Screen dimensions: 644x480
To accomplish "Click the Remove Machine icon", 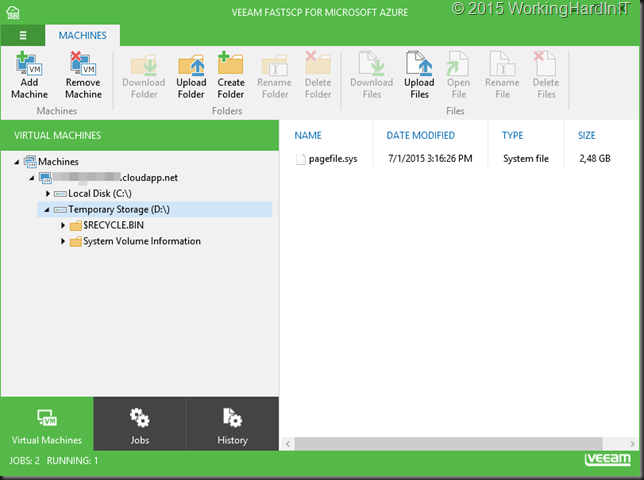I will [83, 64].
